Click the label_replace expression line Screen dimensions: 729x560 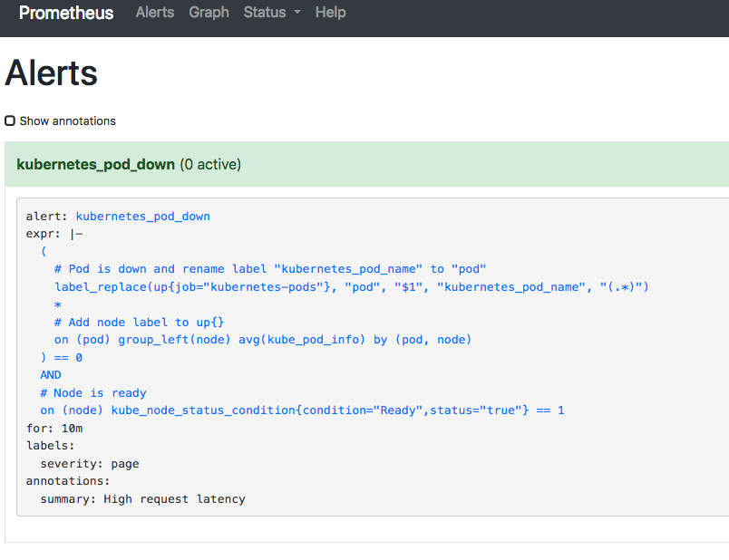352,286
